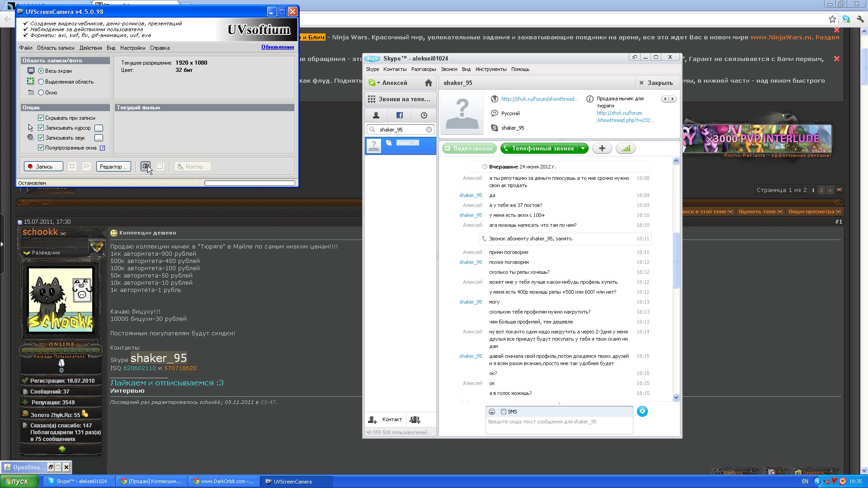Click the Обновления link
868x488 pixels.
click(277, 47)
